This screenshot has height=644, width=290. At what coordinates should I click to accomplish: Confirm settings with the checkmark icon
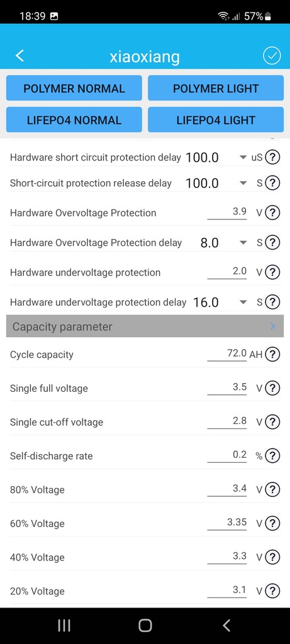tap(272, 56)
